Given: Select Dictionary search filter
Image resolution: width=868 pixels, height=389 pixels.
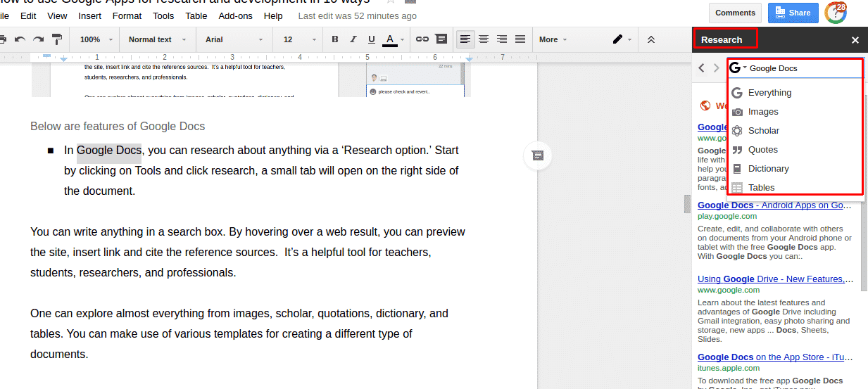Looking at the screenshot, I should click(x=794, y=169).
